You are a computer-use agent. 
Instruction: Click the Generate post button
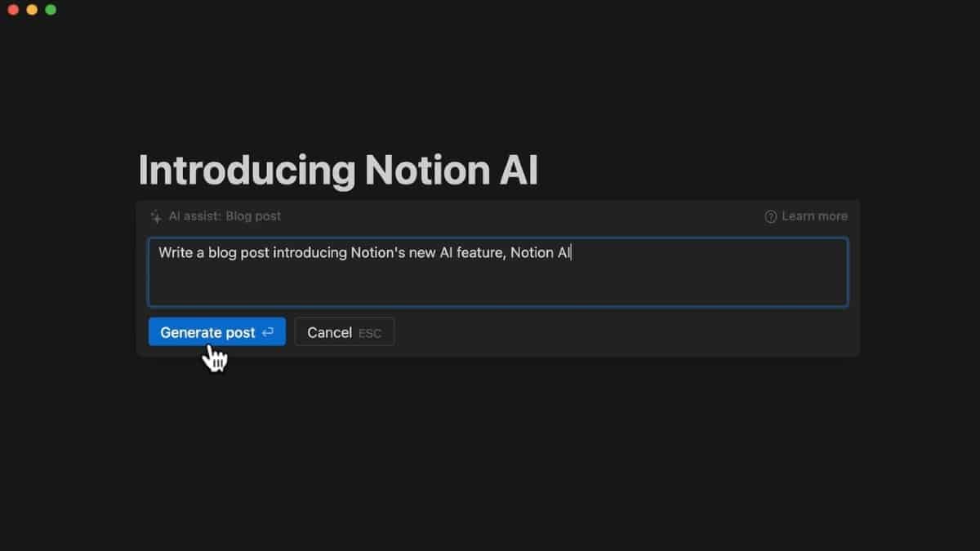pos(217,332)
